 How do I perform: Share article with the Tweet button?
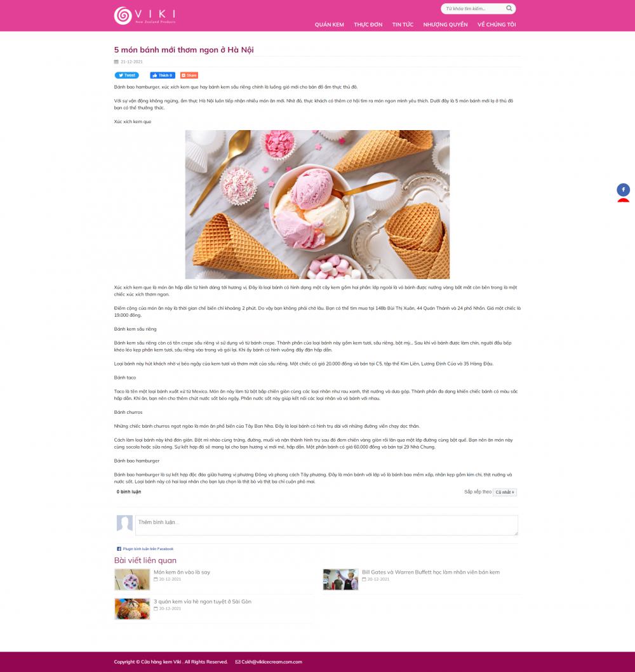tap(126, 76)
